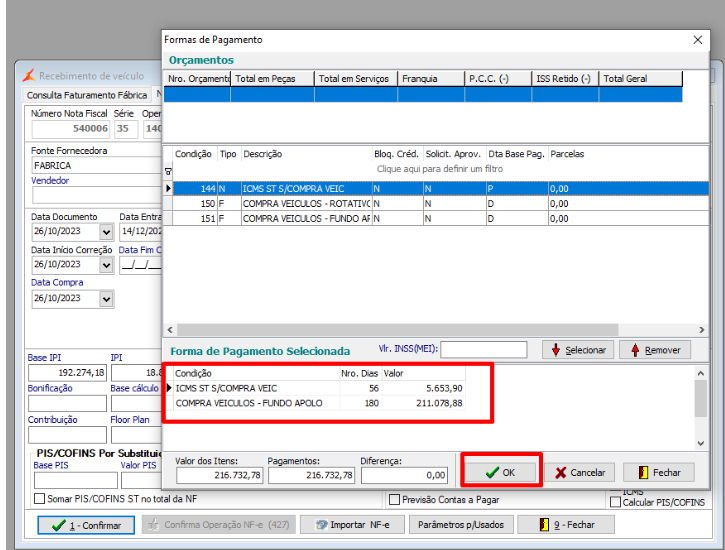Click the Base PIS input field

[x=76, y=480]
